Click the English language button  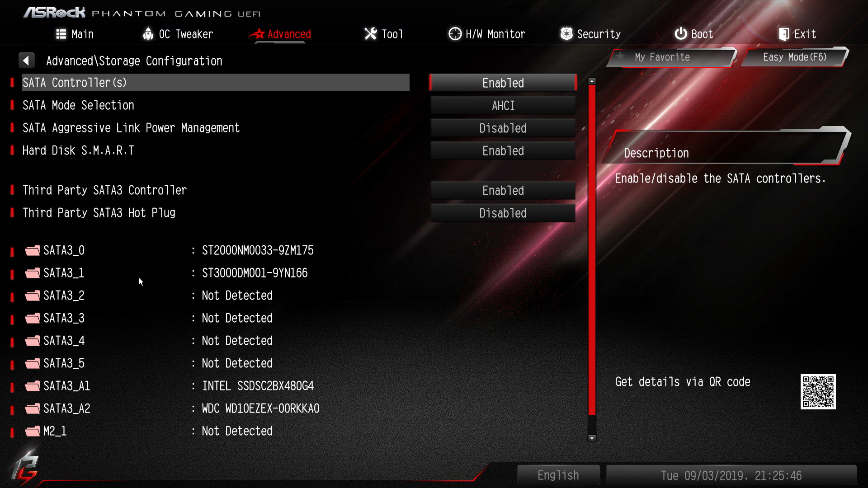(x=558, y=475)
